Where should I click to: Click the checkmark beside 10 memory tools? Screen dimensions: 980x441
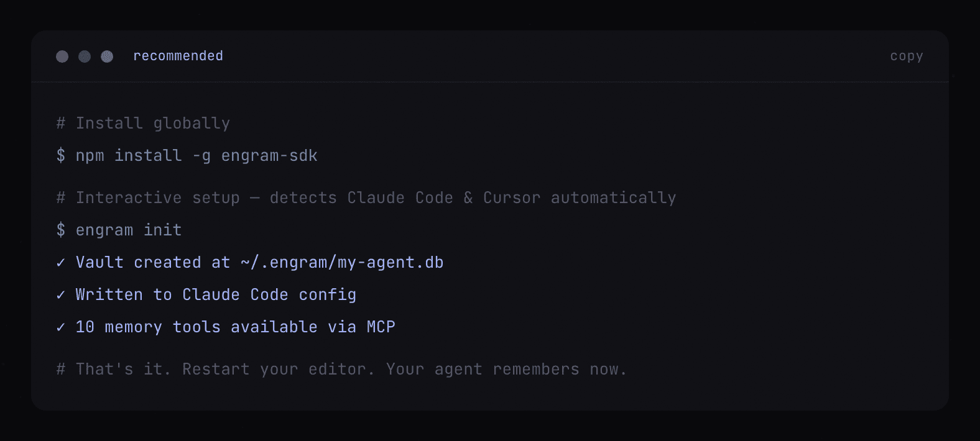click(61, 327)
